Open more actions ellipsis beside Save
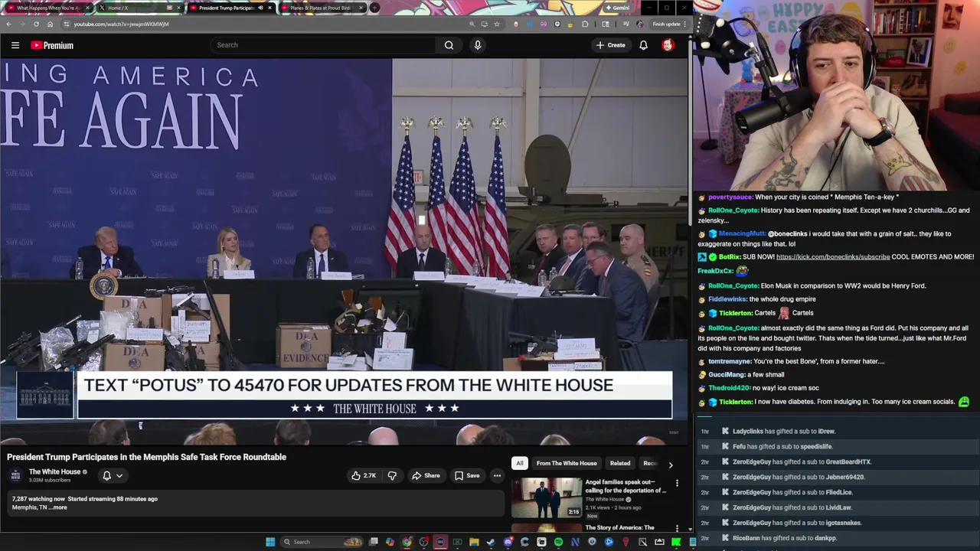This screenshot has height=551, width=980. (x=497, y=475)
